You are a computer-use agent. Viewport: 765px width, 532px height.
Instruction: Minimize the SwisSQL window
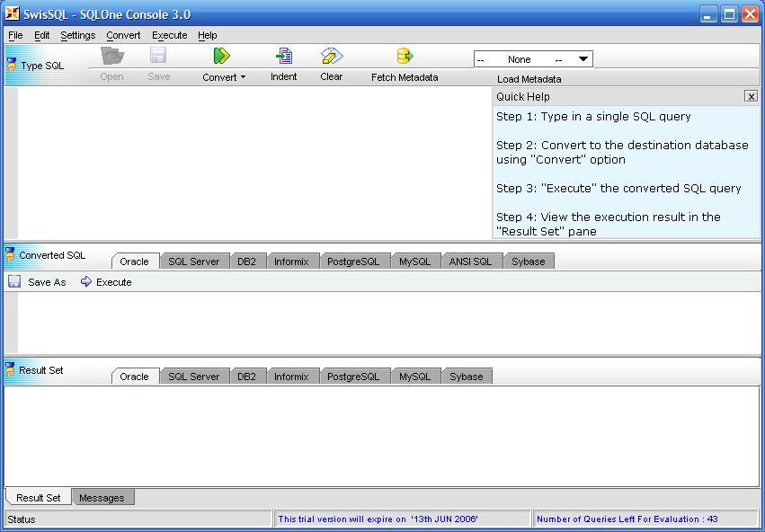(708, 13)
